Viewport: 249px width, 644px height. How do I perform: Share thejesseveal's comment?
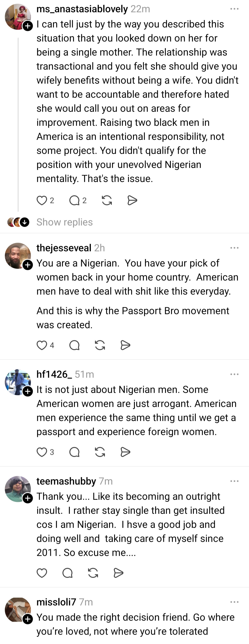[x=125, y=345]
